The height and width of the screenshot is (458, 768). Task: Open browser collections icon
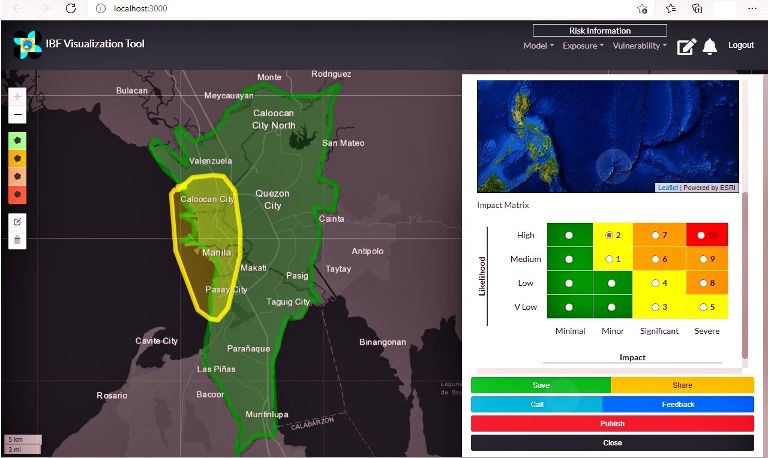point(697,8)
